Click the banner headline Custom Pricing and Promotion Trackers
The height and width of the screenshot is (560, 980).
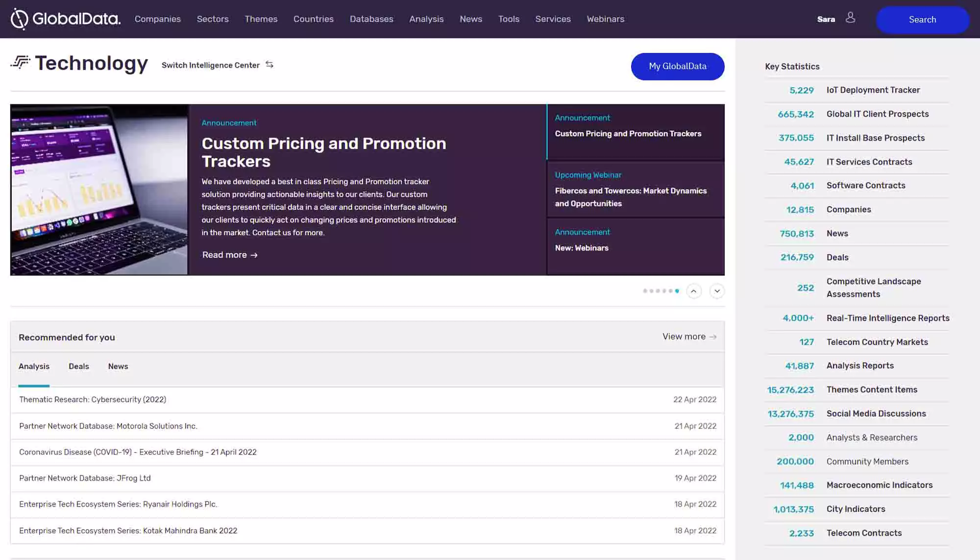tap(324, 152)
